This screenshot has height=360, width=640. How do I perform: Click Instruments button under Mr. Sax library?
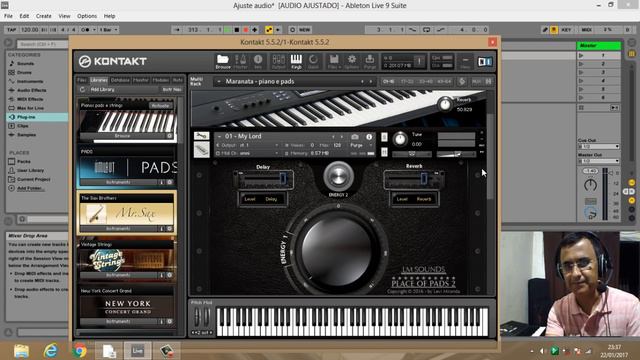pos(118,229)
